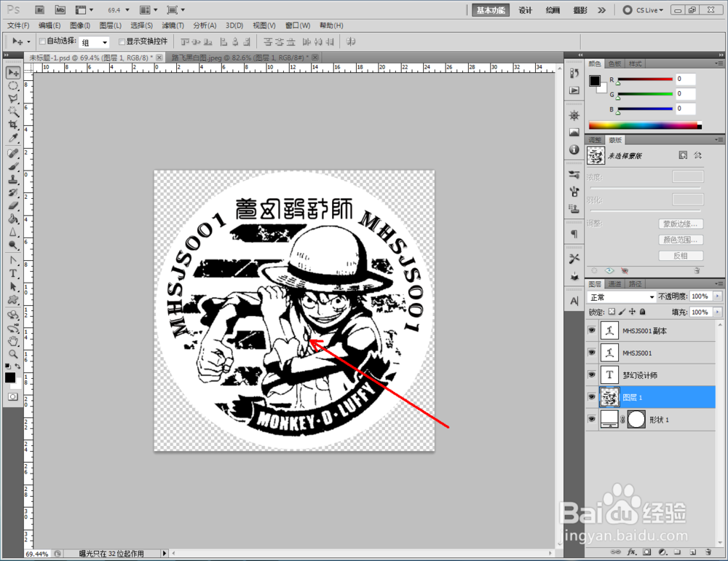The width and height of the screenshot is (728, 561).
Task: Switch to the 路径 tab
Action: [x=635, y=284]
